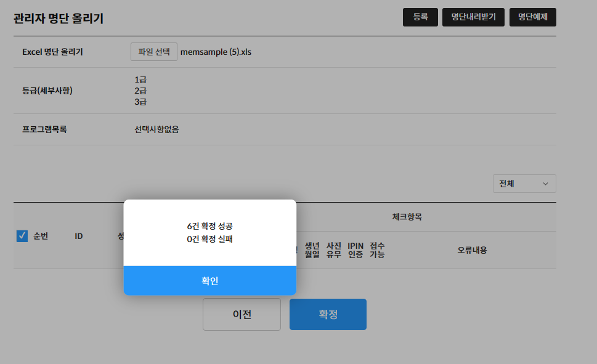Screen dimensions: 597x364
Task: Click the 순번 column header
Action: [41, 236]
